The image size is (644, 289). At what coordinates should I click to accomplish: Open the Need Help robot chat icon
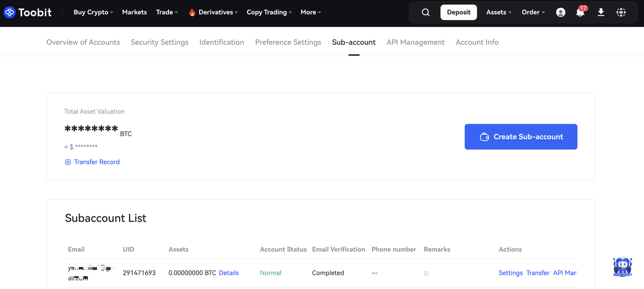(x=622, y=267)
